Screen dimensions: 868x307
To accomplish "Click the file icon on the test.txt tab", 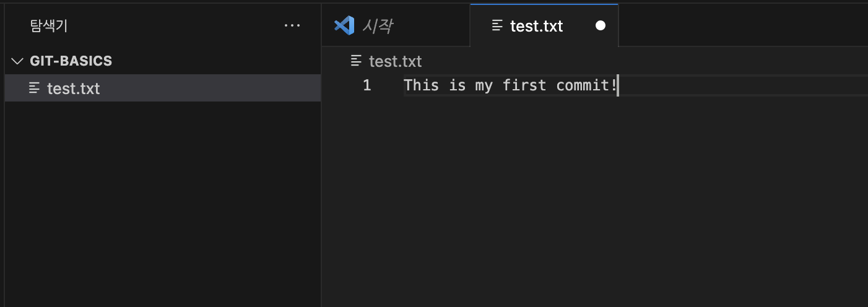I will (497, 25).
